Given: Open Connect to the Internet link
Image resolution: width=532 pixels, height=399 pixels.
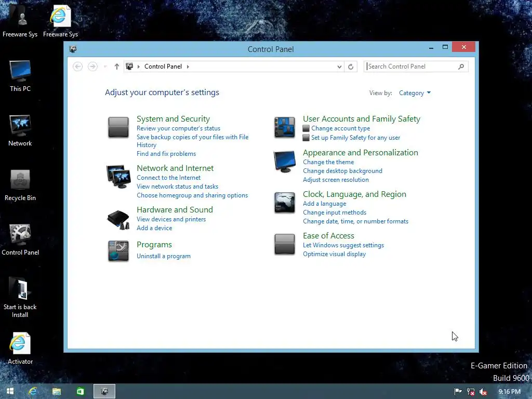Looking at the screenshot, I should tap(169, 178).
